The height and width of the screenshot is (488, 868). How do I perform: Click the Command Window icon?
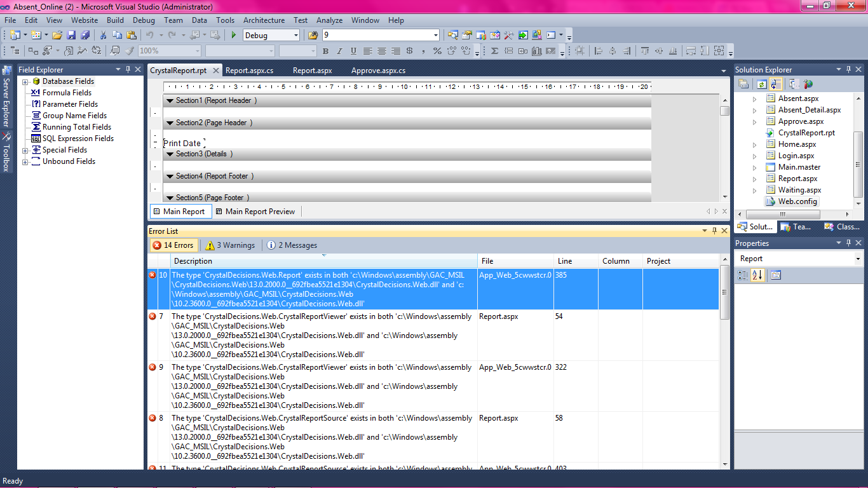(x=552, y=36)
